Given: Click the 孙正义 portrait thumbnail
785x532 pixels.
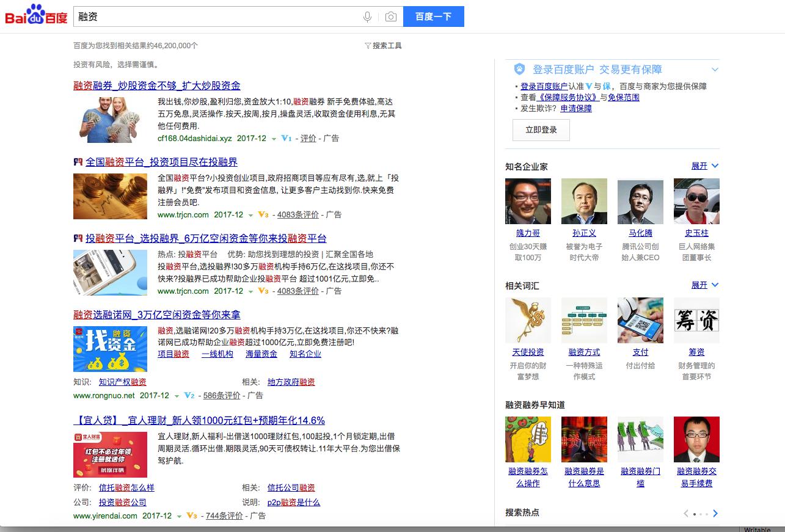Looking at the screenshot, I should coord(583,201).
